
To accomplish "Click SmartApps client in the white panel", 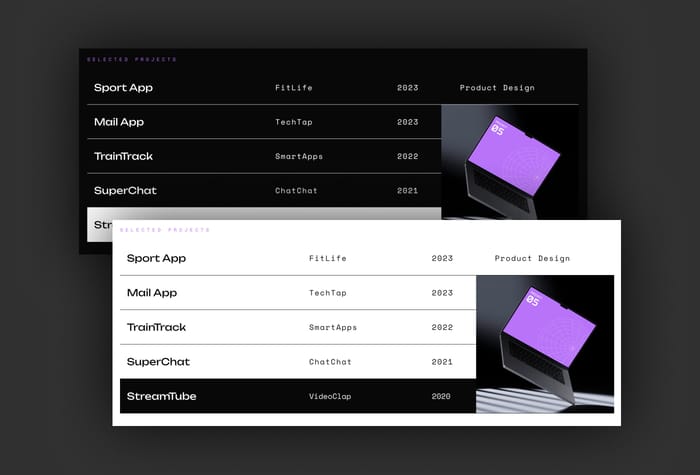I will [333, 327].
